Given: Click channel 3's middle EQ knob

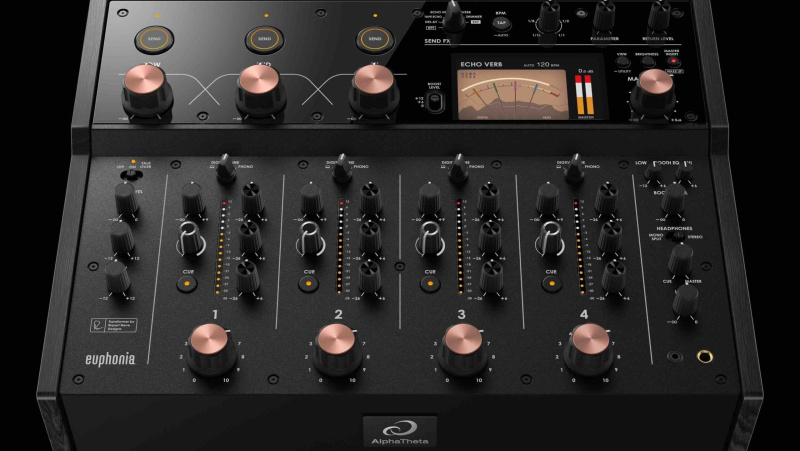Looking at the screenshot, I should click(489, 239).
